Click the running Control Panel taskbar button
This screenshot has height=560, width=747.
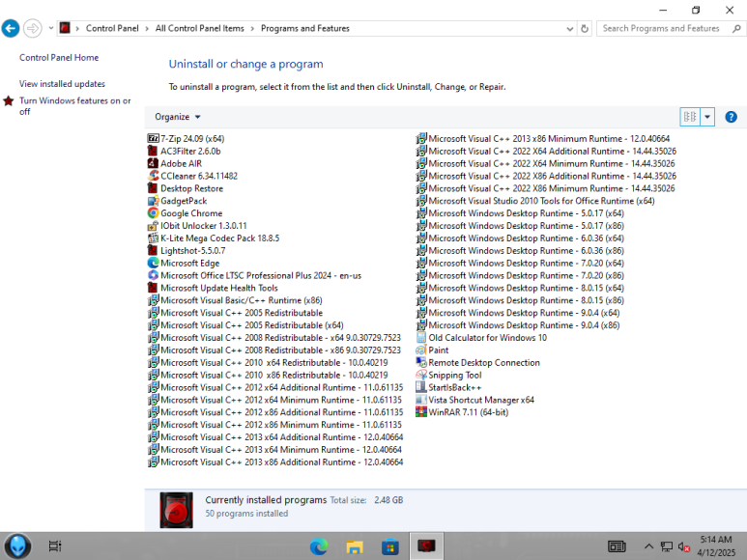coord(426,546)
